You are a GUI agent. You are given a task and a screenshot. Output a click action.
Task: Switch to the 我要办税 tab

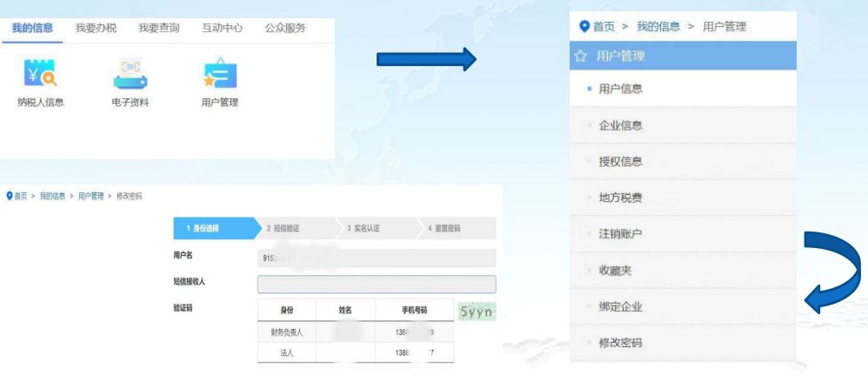click(96, 28)
